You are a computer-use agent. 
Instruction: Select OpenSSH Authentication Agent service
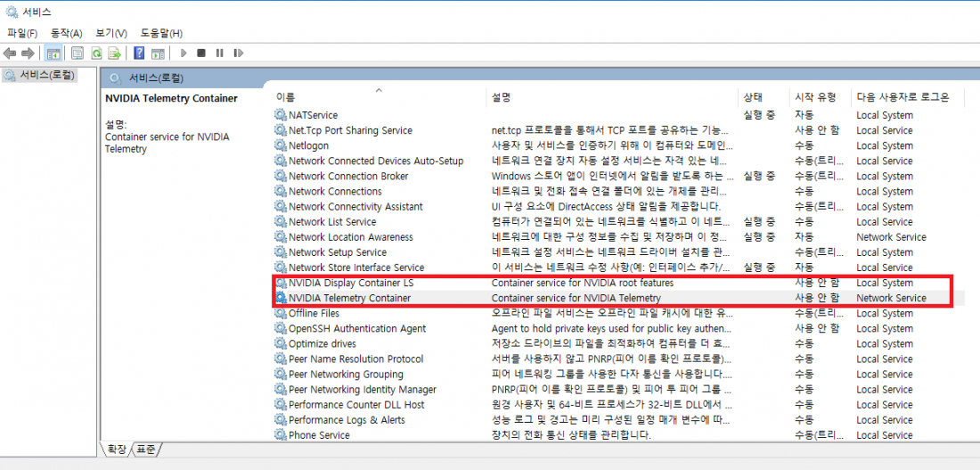[357, 328]
